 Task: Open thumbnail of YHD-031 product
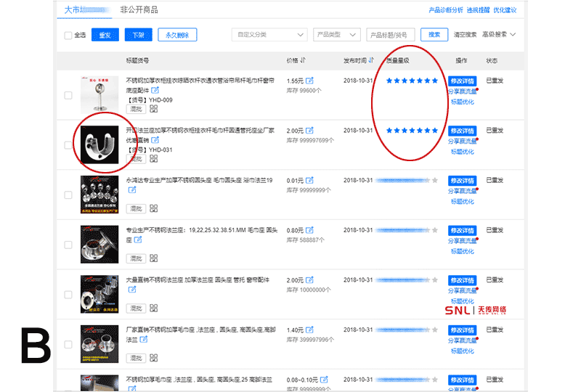(99, 144)
